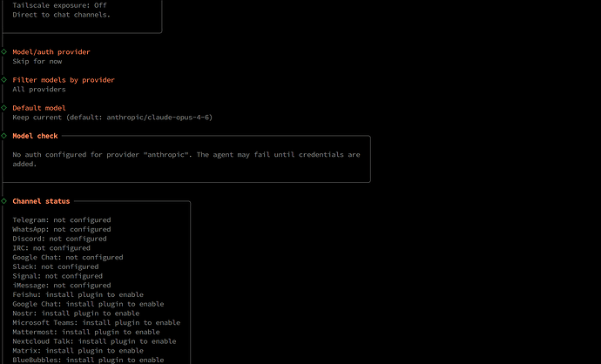Click the 'No auth configured for provider' warning line

click(x=186, y=155)
